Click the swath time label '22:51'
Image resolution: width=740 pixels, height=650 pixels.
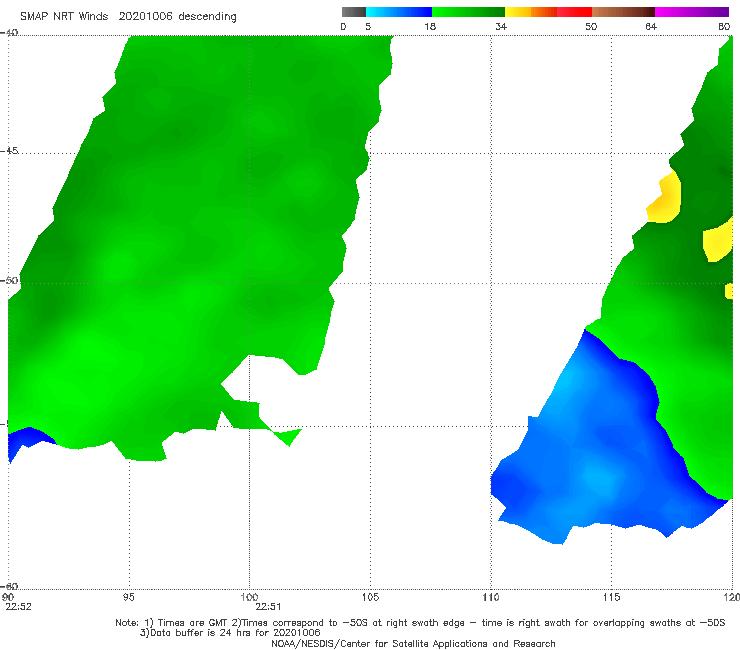tap(268, 607)
